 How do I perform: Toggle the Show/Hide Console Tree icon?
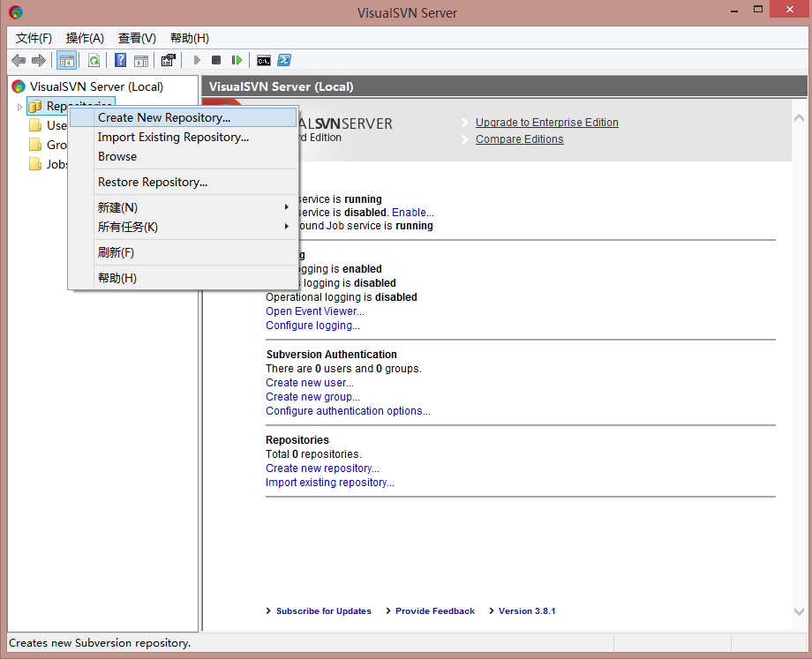(66, 61)
